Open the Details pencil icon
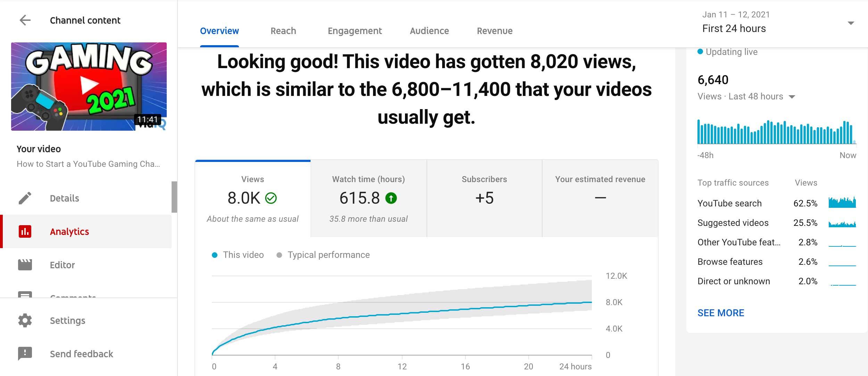Viewport: 868px width, 376px height. (x=25, y=198)
